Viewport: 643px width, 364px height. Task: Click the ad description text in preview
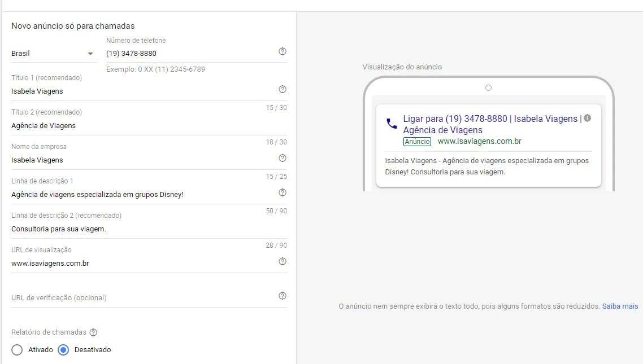pos(486,166)
